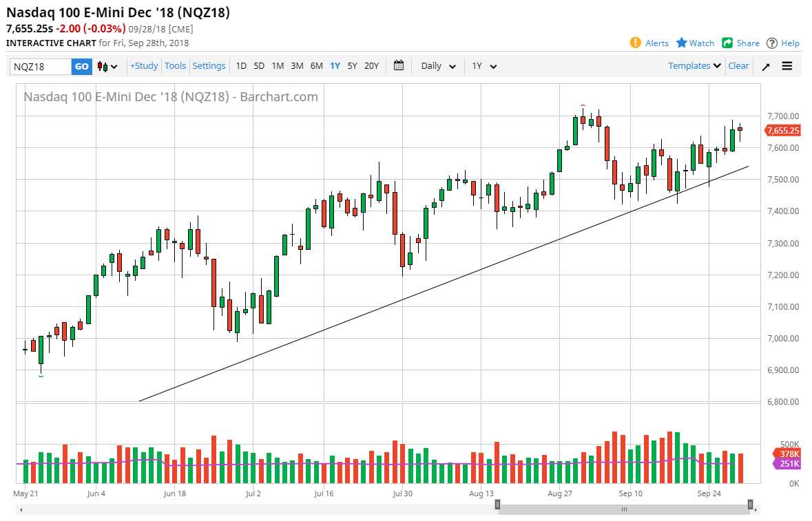Open the hamburger chart menu icon
The width and height of the screenshot is (812, 521).
[787, 65]
